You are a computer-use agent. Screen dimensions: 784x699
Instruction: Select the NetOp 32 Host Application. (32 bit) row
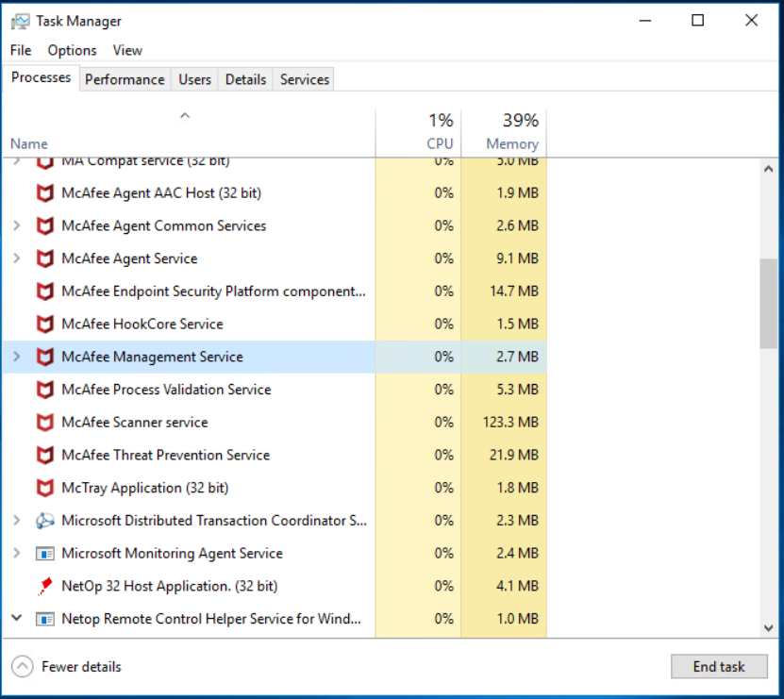click(x=275, y=586)
